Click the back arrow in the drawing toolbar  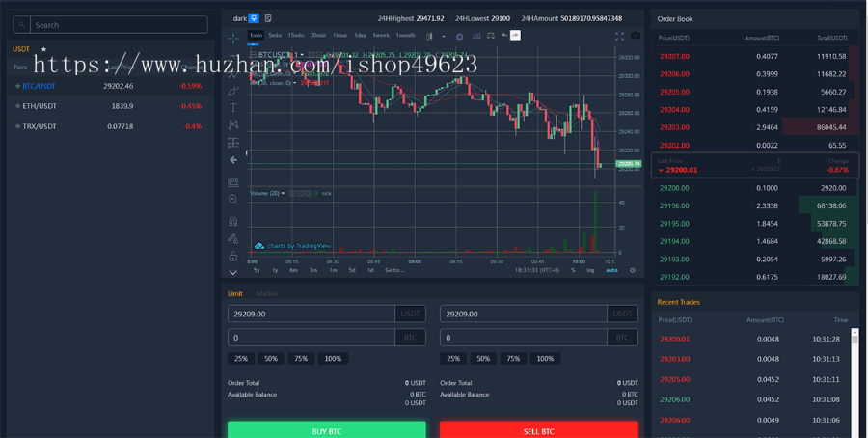233,160
